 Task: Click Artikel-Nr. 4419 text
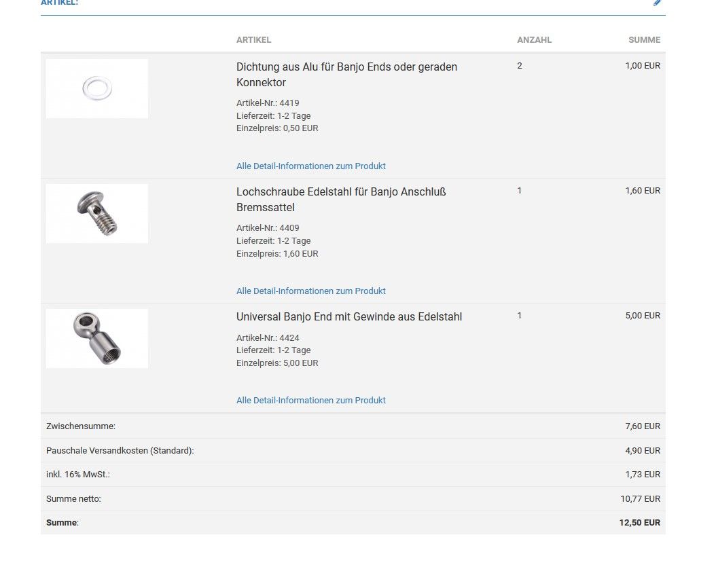click(x=268, y=103)
